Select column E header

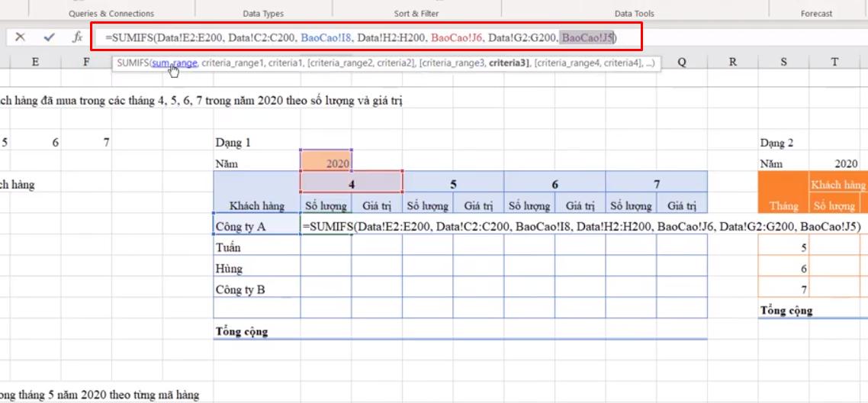(35, 62)
